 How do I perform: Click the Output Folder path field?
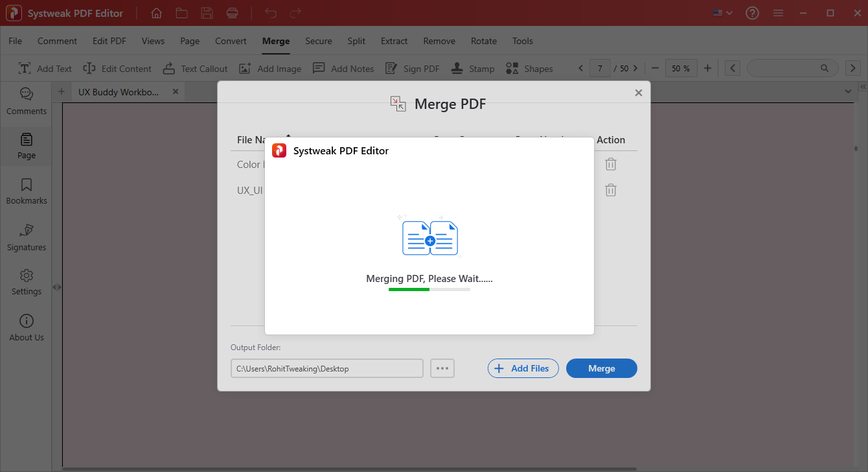[327, 368]
